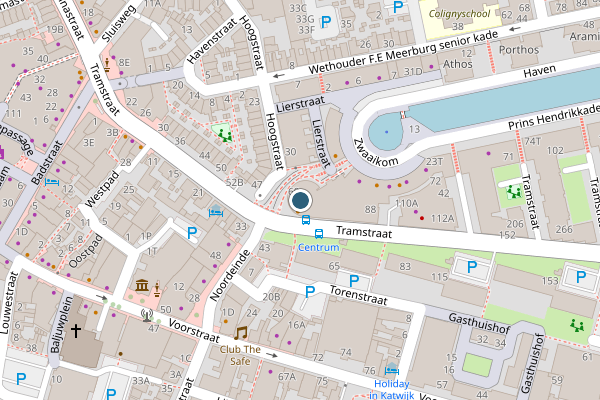Viewport: 600px width, 400px height.
Task: Click the monument icon near 8E on Tramstraat
Action: [107, 65]
